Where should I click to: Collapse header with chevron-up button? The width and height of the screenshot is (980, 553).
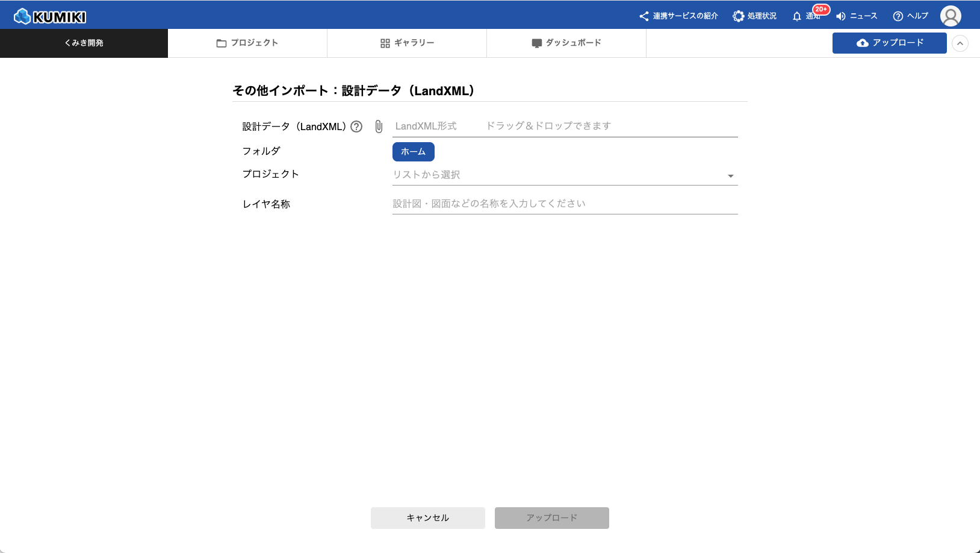(x=960, y=43)
